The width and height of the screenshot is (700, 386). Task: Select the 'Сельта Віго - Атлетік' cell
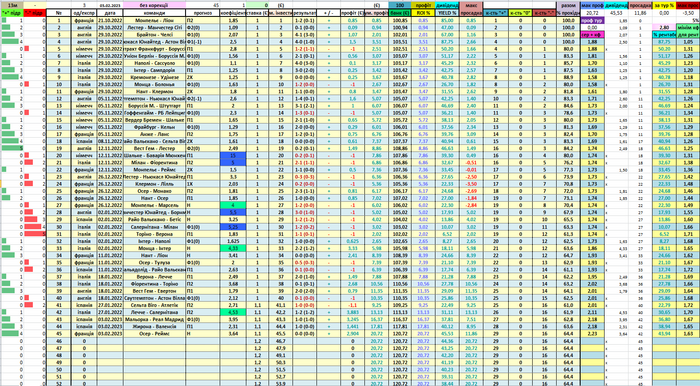[x=154, y=305]
